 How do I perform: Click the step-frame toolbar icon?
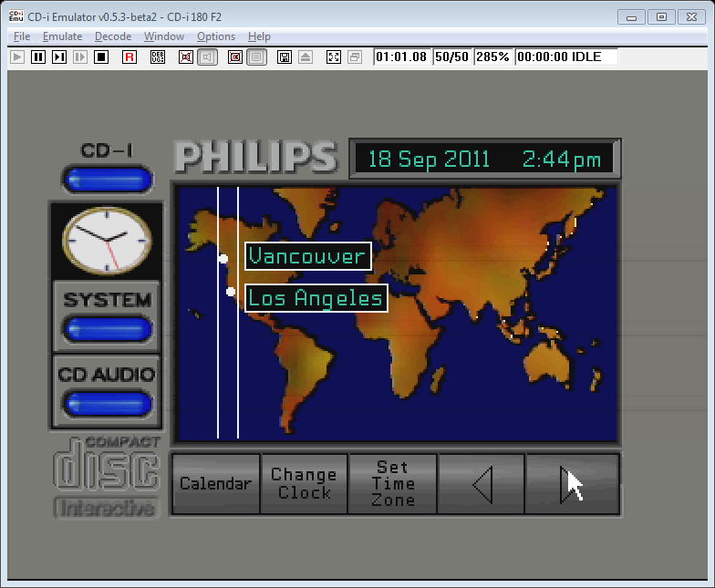click(x=58, y=57)
